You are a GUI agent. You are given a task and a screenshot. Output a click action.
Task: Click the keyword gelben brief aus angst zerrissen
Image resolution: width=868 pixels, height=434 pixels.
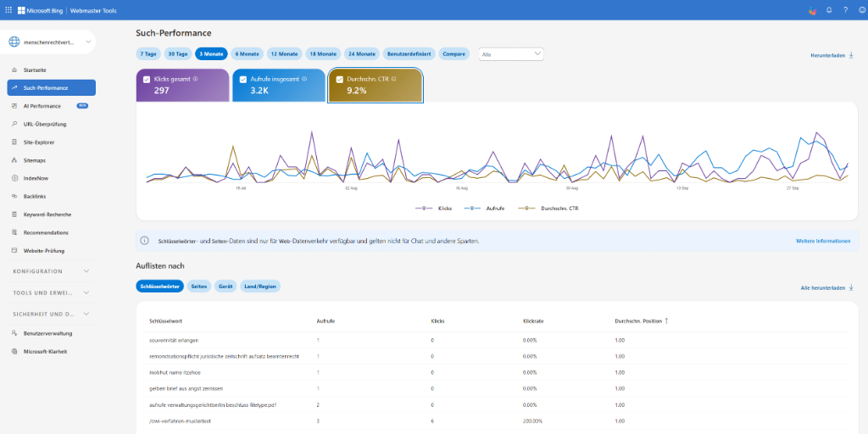pos(186,388)
